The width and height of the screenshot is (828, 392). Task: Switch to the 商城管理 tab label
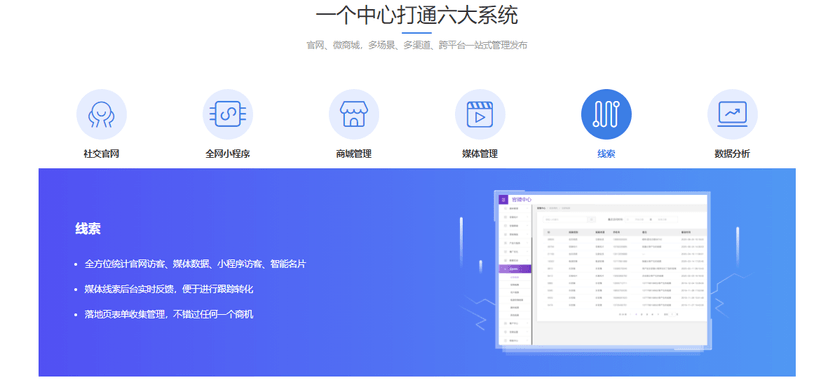[354, 154]
